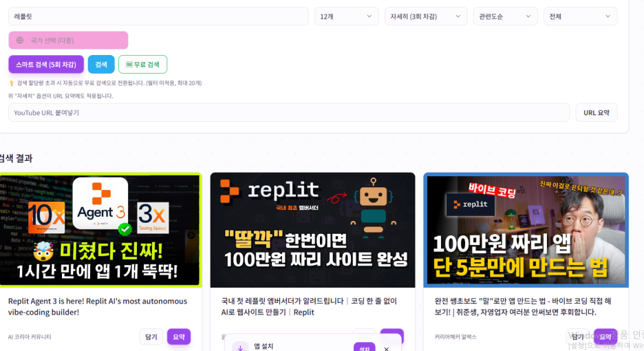Screen dimensions: 644x351
Task: Click the blue 검색 button
Action: tap(101, 65)
